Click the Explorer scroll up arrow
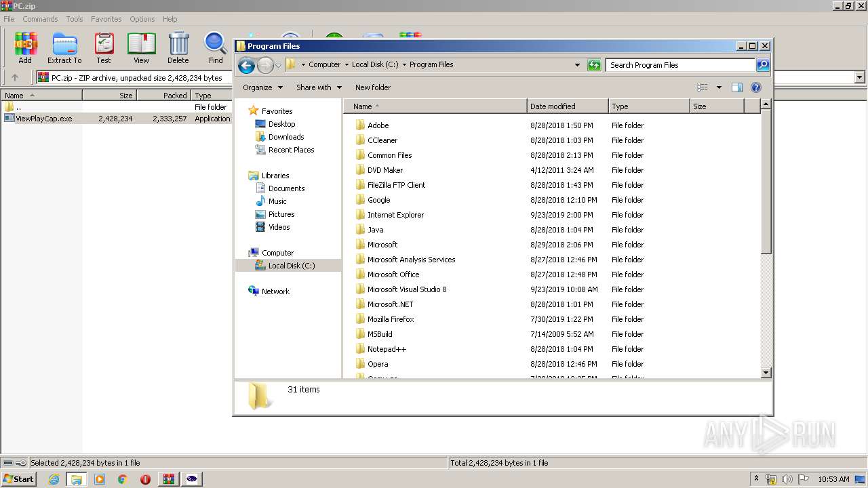 click(766, 104)
